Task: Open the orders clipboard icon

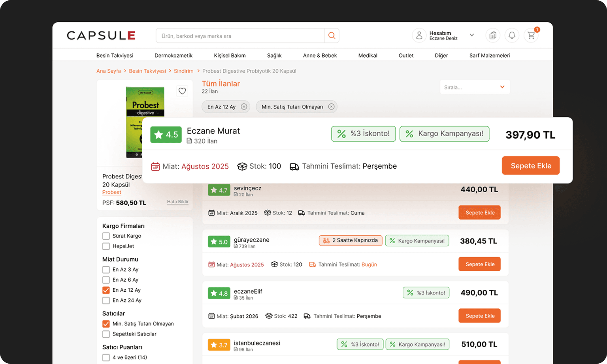Action: point(492,35)
